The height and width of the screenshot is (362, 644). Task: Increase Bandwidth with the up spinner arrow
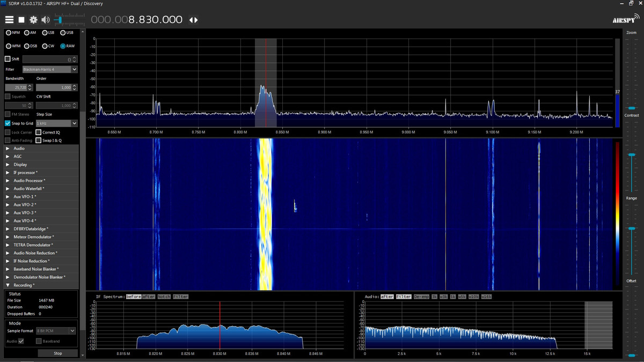click(x=30, y=85)
